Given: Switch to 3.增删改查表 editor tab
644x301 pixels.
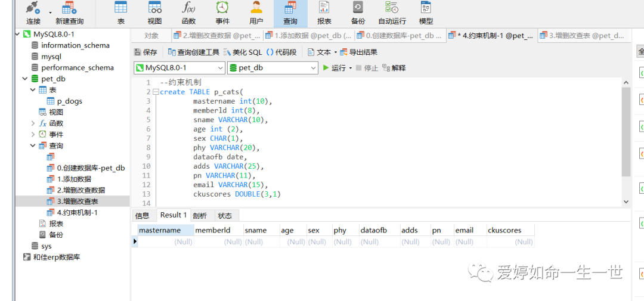Looking at the screenshot, I should click(x=584, y=36).
